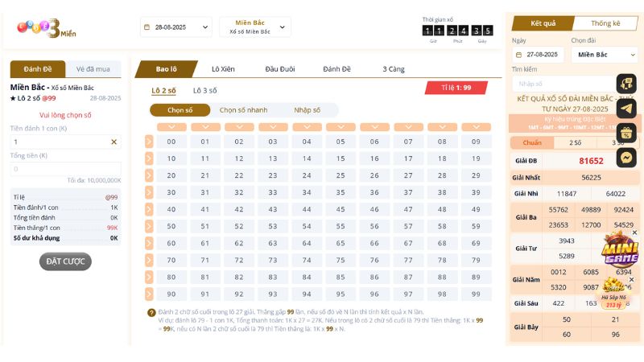The height and width of the screenshot is (362, 644).
Task: Close the Mini Game popup
Action: [x=634, y=232]
